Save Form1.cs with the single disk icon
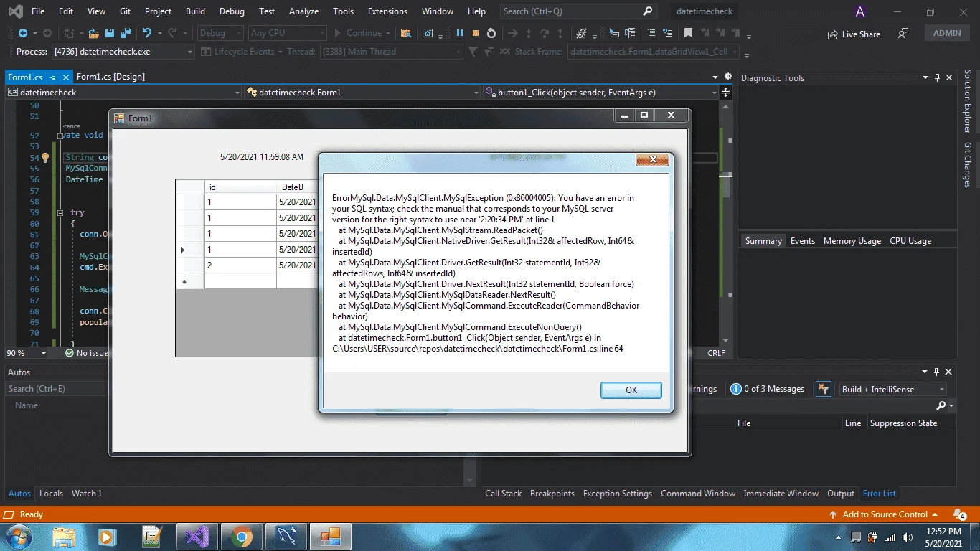The image size is (980, 551). coord(110,33)
